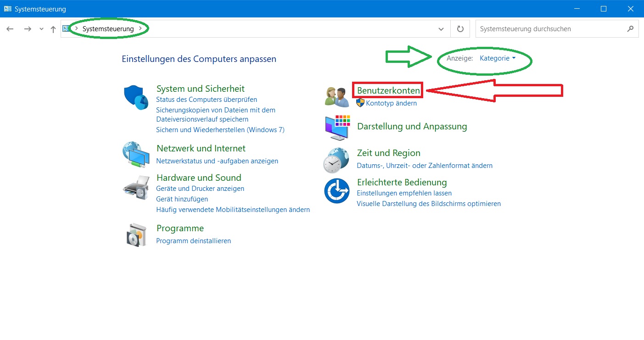Click Datums-, Uhrzeit- oder Zahlenformat ändern
Viewport: 644px width, 340px height.
pos(425,166)
